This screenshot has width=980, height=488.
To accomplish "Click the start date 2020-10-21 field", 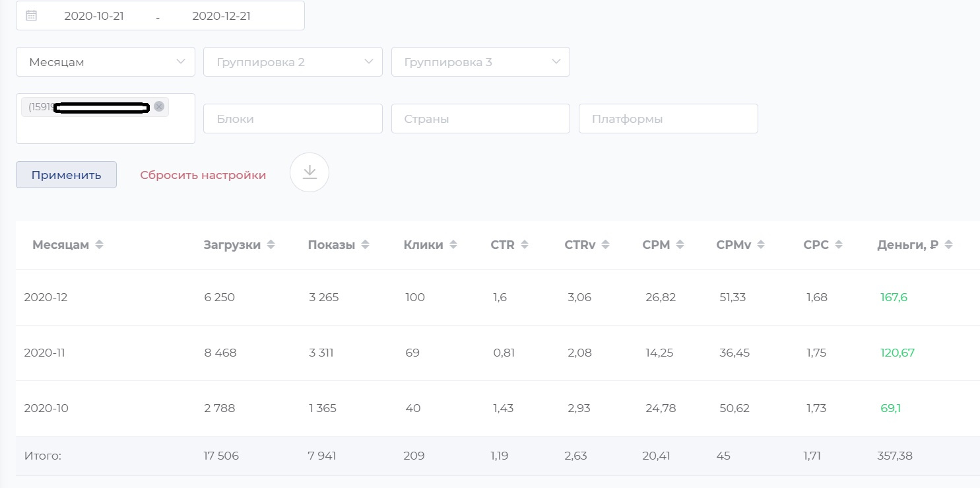I will tap(94, 16).
